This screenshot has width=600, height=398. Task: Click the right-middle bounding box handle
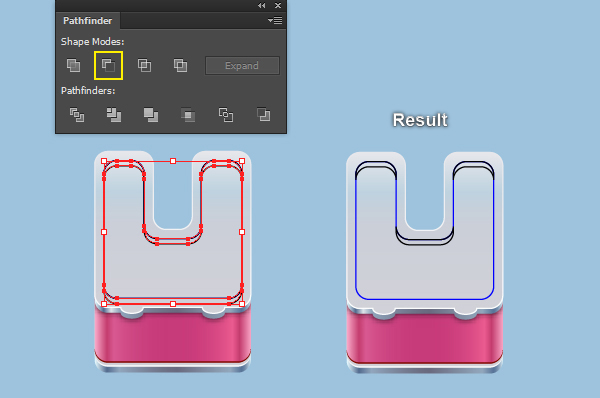(x=242, y=232)
